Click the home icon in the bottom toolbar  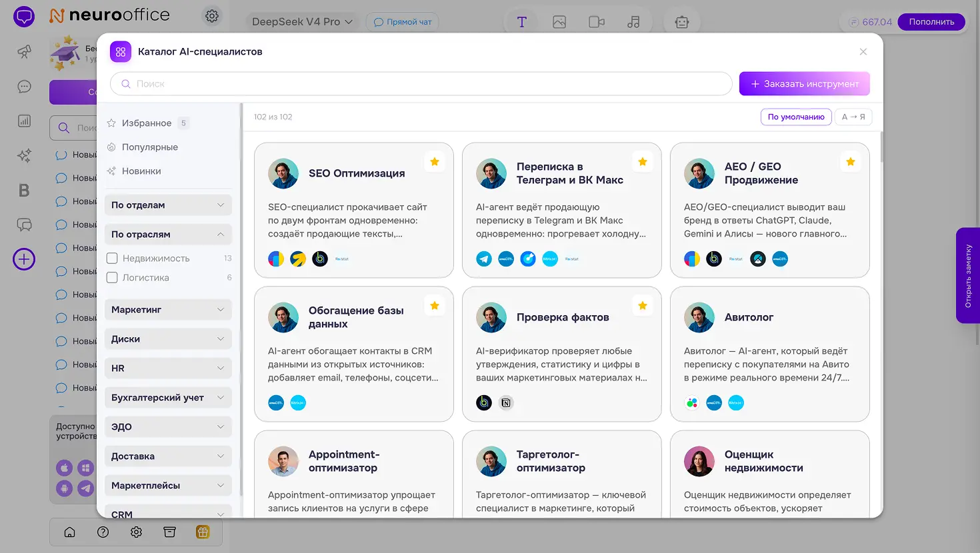tap(69, 532)
